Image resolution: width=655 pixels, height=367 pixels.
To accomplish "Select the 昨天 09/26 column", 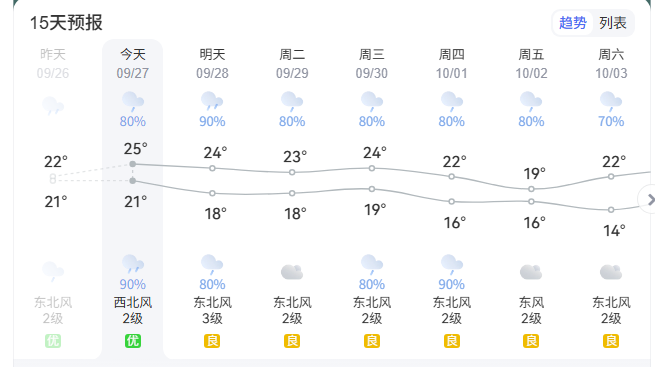I will 53,199.
